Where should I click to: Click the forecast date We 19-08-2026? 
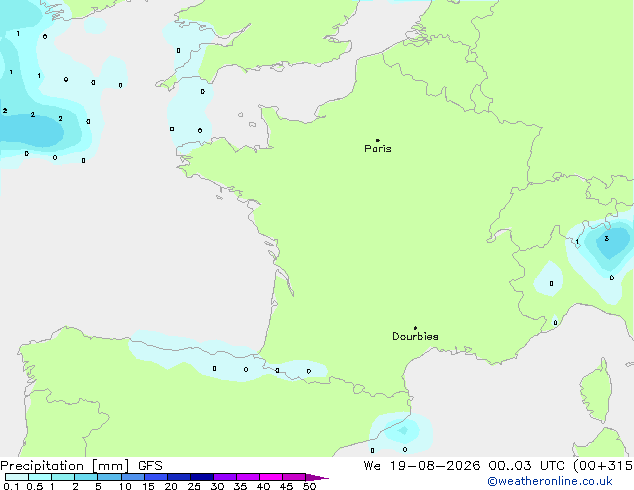pos(422,465)
